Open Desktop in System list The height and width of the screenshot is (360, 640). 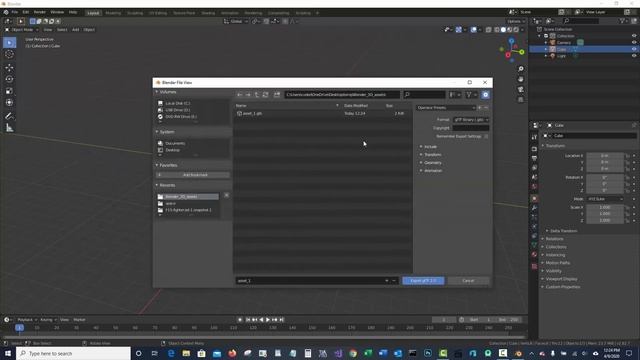pos(172,150)
